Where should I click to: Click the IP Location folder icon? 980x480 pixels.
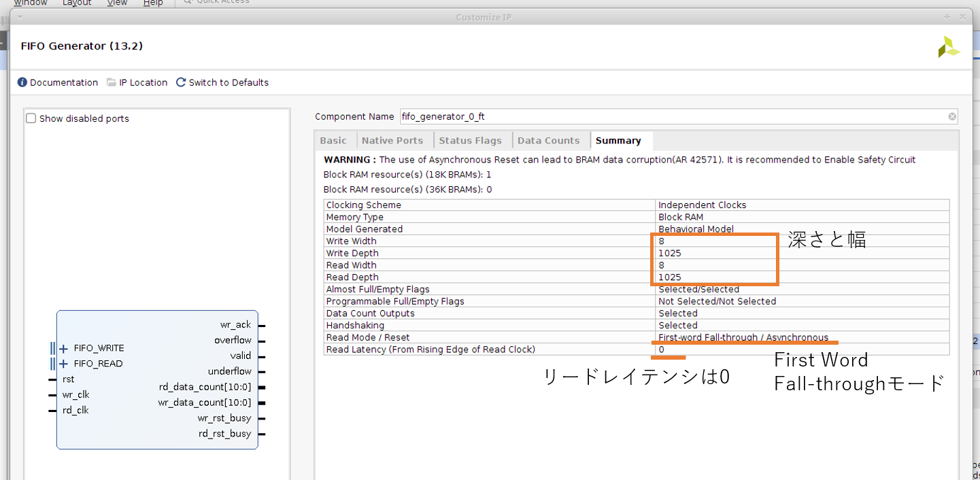coord(112,82)
